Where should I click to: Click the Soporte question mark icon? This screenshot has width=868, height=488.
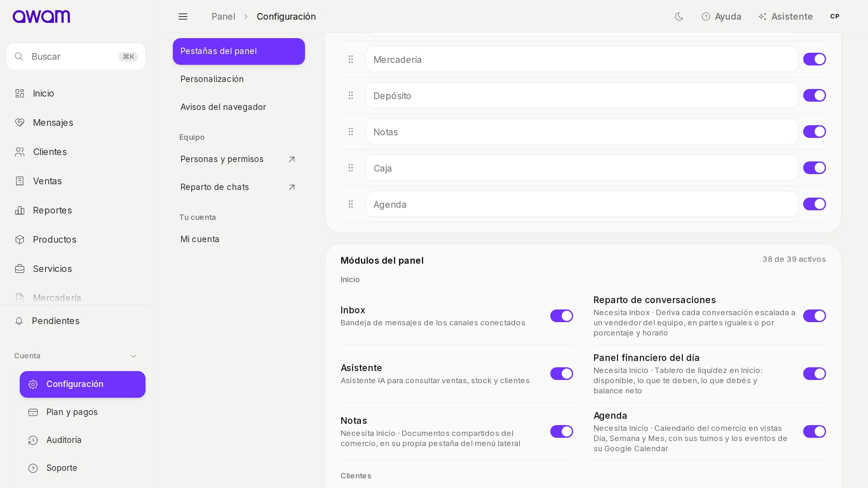[33, 468]
